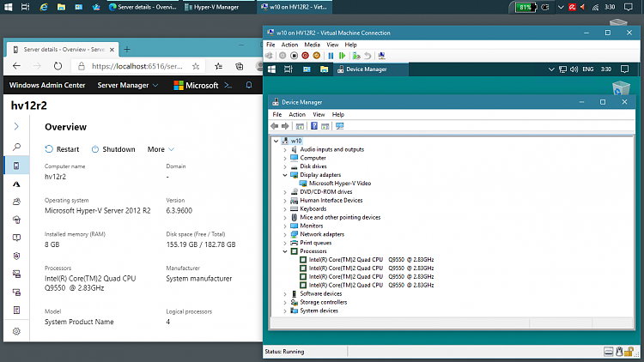Screen dimensions: 644x362
Task: Click the guest Start button inside the VM
Action: click(x=271, y=69)
